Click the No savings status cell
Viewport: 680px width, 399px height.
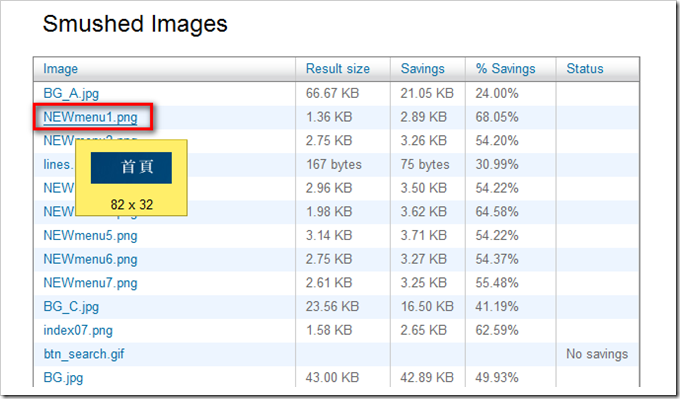point(597,354)
